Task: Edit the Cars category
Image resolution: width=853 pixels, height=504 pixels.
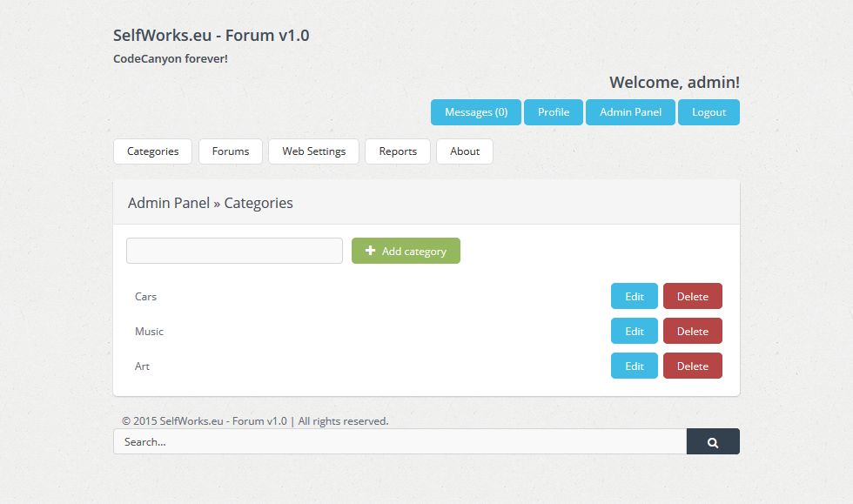Action: [x=635, y=297]
